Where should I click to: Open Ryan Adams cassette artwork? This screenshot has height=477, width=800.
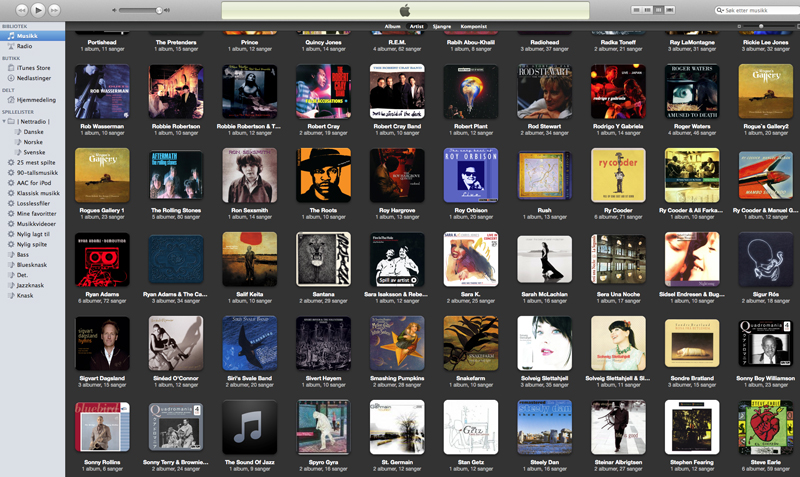point(102,260)
